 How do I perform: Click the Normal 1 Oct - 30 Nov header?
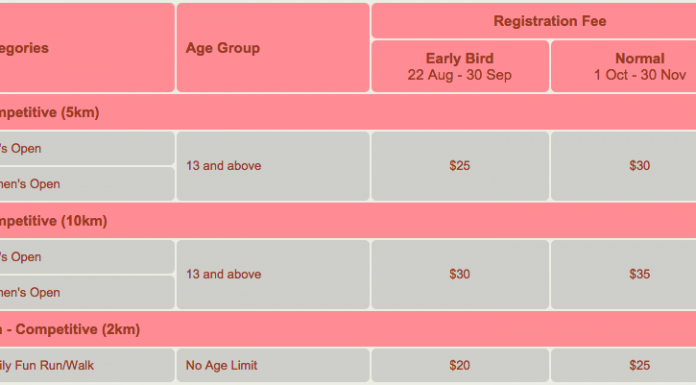click(x=623, y=66)
